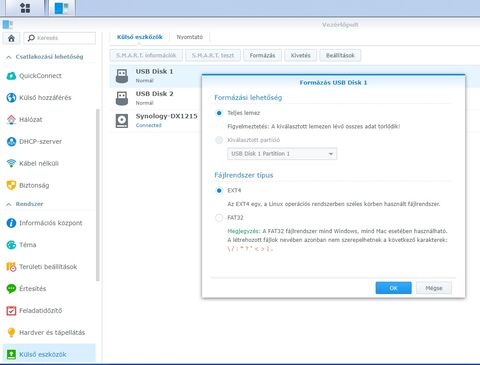The image size is (480, 365).
Task: Click Formázás toolbar button
Action: pos(262,55)
